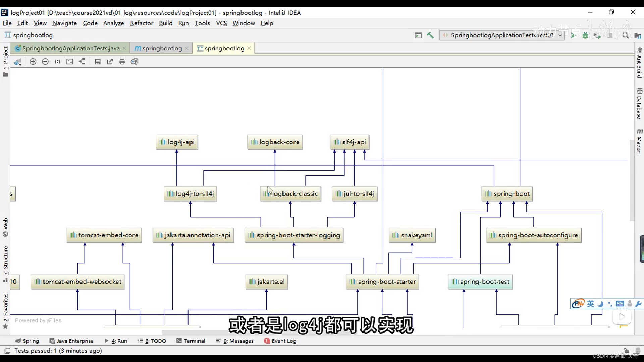Click the springbootlog breadcrumb in navigation bar
Viewport: 644px width, 362px height.
click(x=29, y=35)
